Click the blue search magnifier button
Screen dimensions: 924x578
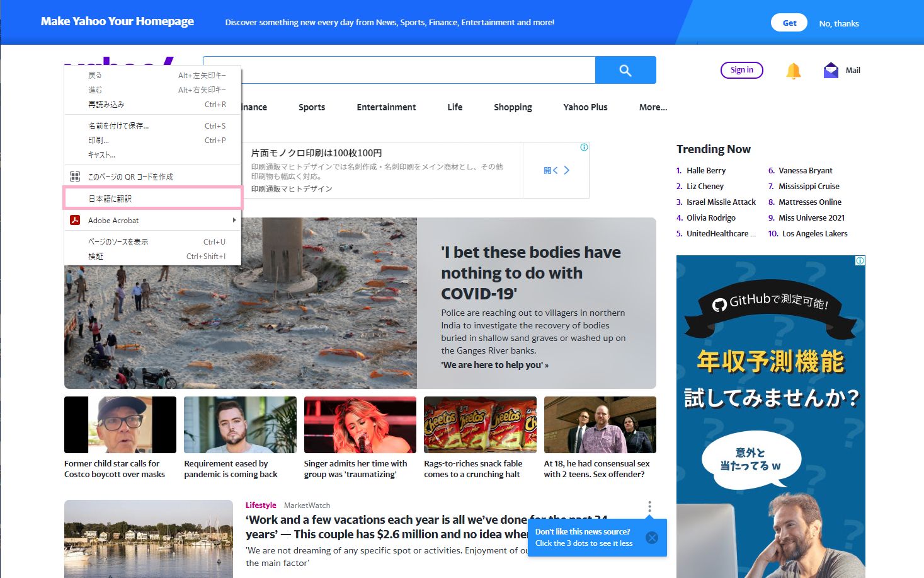click(x=625, y=70)
